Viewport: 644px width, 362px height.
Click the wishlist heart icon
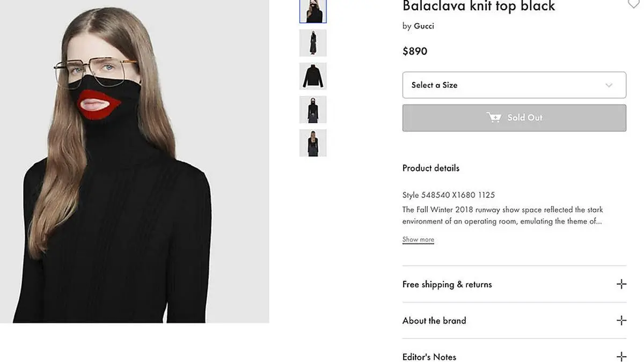[x=634, y=4]
